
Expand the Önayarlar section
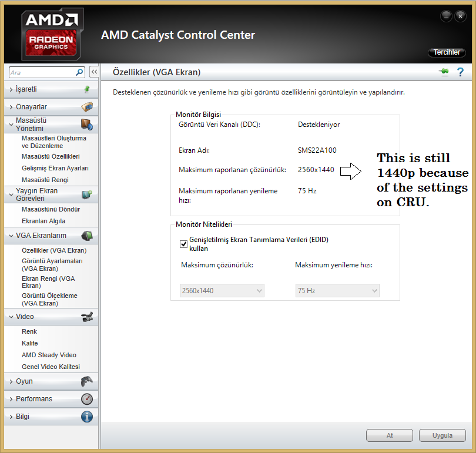click(x=11, y=107)
